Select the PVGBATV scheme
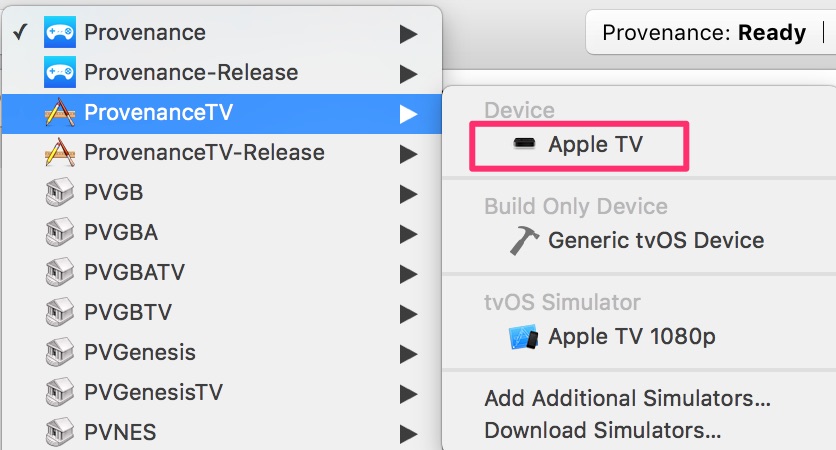Screen dimensions: 836x450 coord(134,273)
